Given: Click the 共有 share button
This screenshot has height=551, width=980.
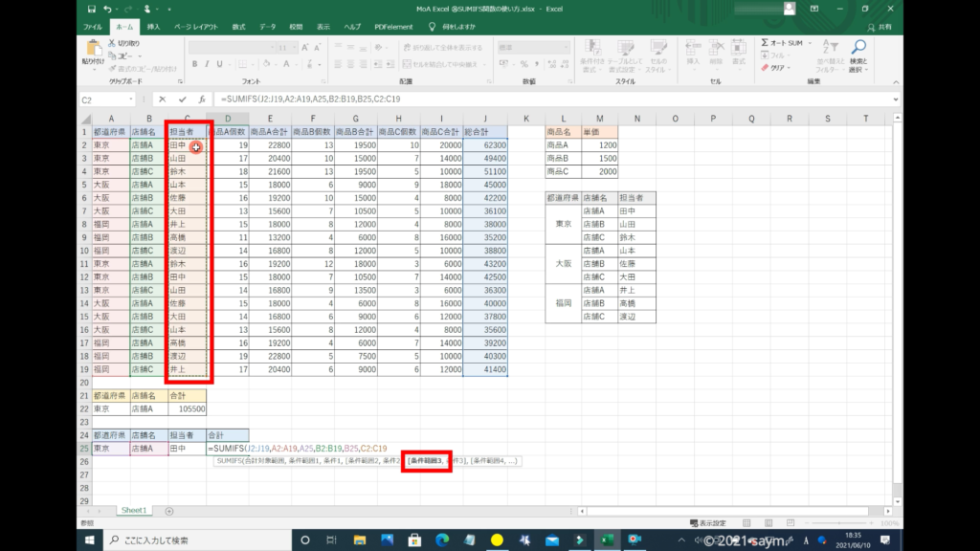Looking at the screenshot, I should pos(880,26).
